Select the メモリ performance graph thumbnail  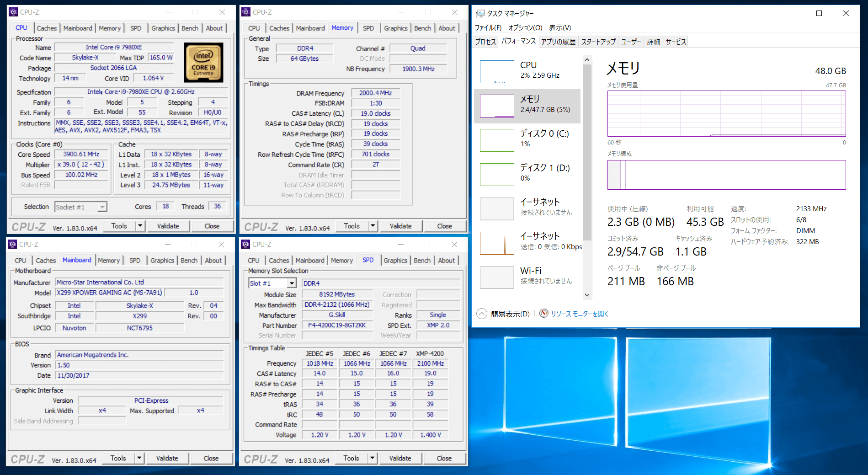(x=497, y=106)
